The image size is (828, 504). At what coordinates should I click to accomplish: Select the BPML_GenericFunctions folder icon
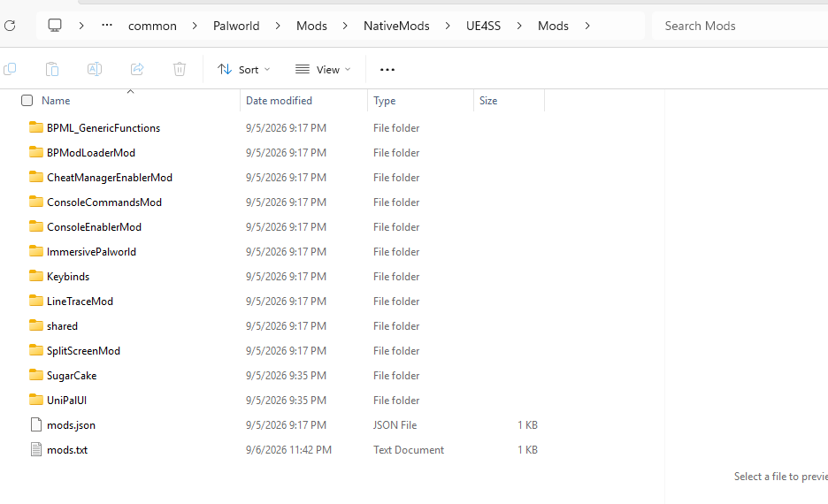coord(36,127)
